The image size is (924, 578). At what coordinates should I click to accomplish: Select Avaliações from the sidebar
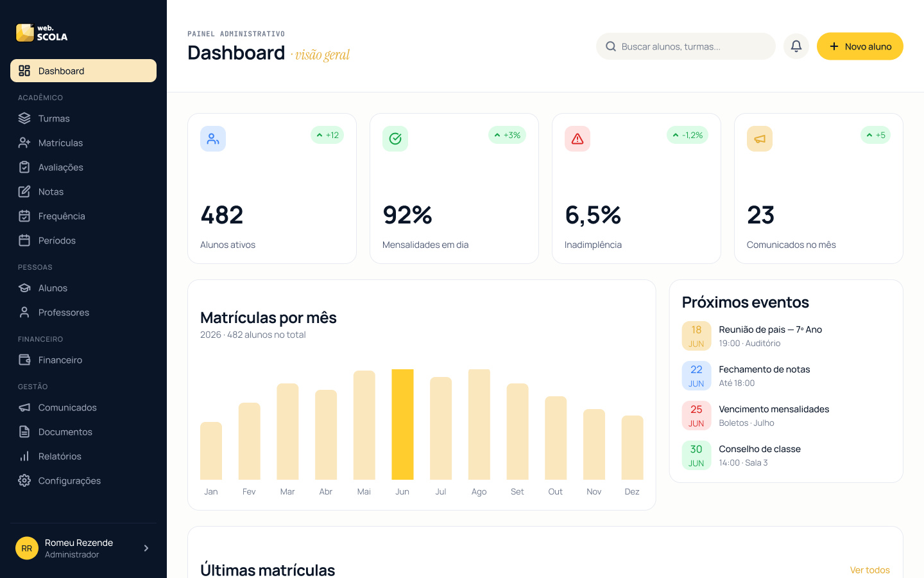coord(83,167)
